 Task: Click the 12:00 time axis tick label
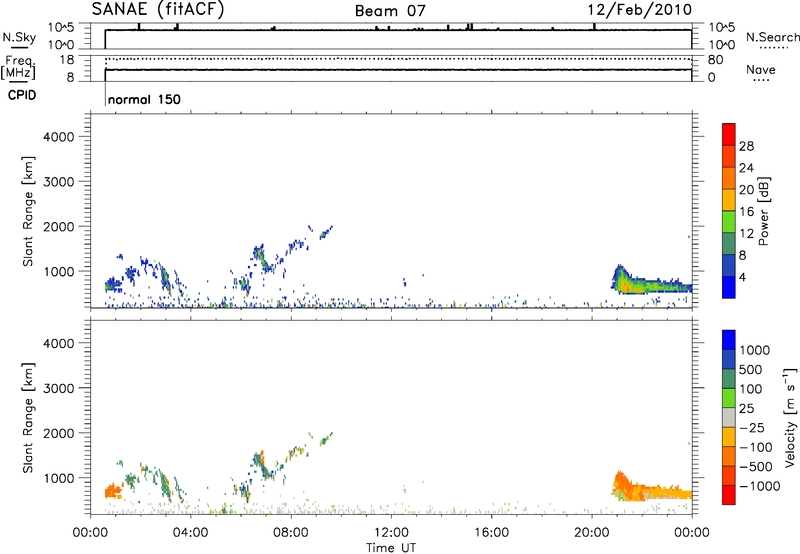(x=391, y=533)
